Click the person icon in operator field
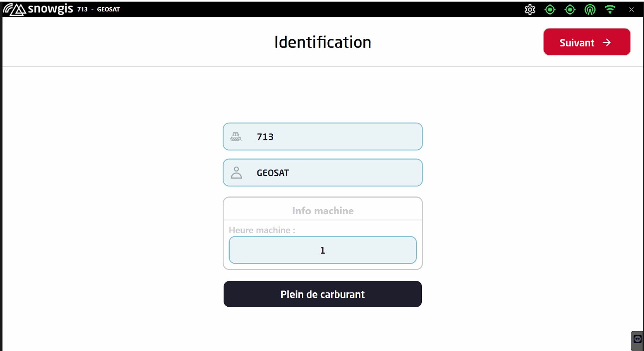The width and height of the screenshot is (644, 351). tap(236, 173)
